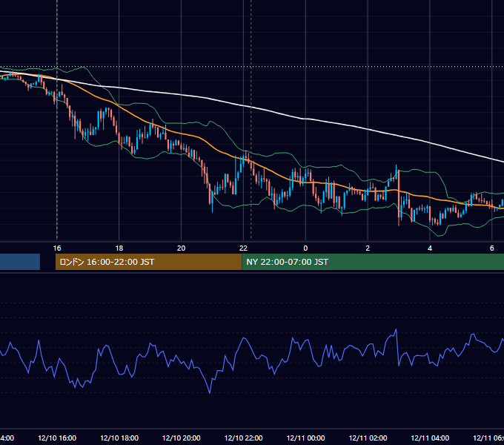Viewport: 504px width, 445px height.
Task: Click the 4 hour label on upper time axis
Action: pyautogui.click(x=430, y=248)
